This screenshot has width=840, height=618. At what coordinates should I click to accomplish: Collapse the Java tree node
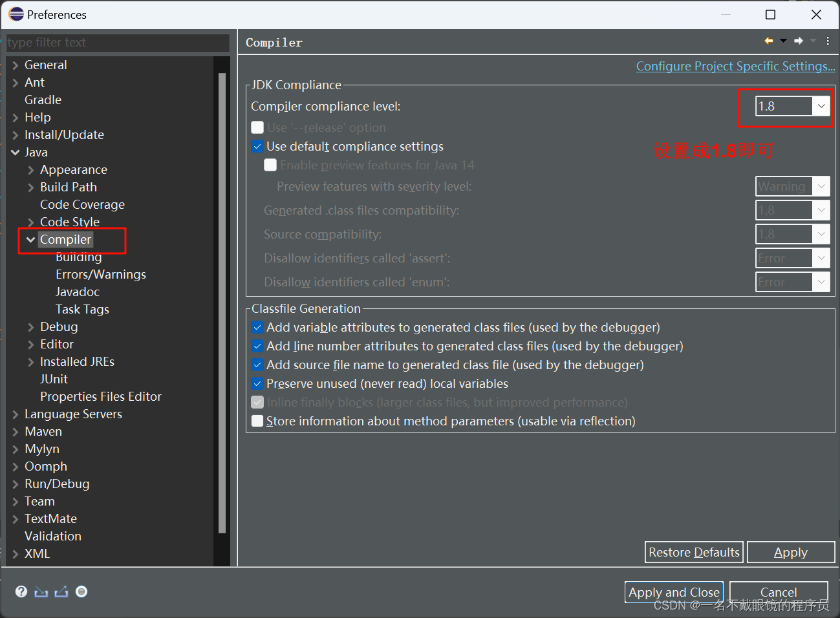click(16, 152)
